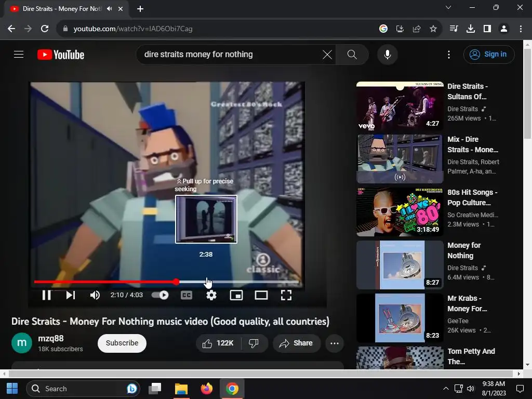Reload the current page
This screenshot has height=399, width=532.
pyautogui.click(x=45, y=29)
